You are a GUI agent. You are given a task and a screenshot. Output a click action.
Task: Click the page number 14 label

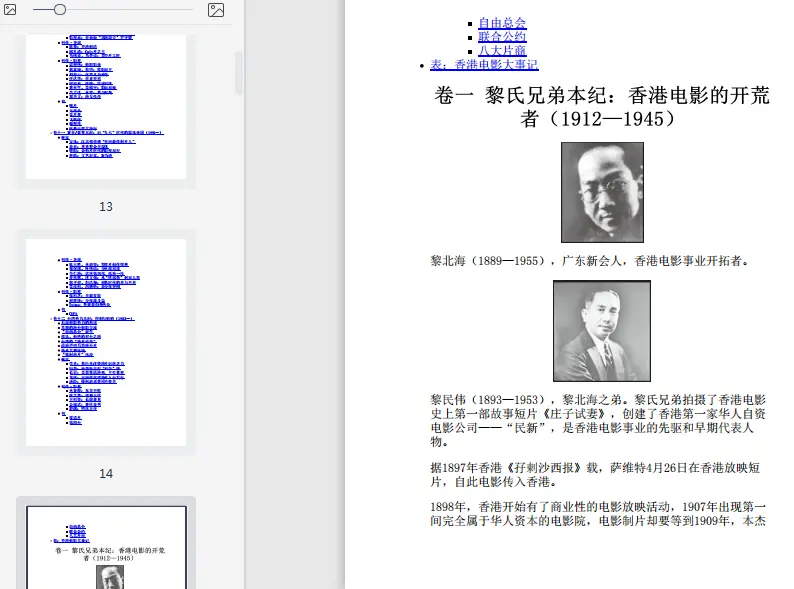[x=106, y=474]
